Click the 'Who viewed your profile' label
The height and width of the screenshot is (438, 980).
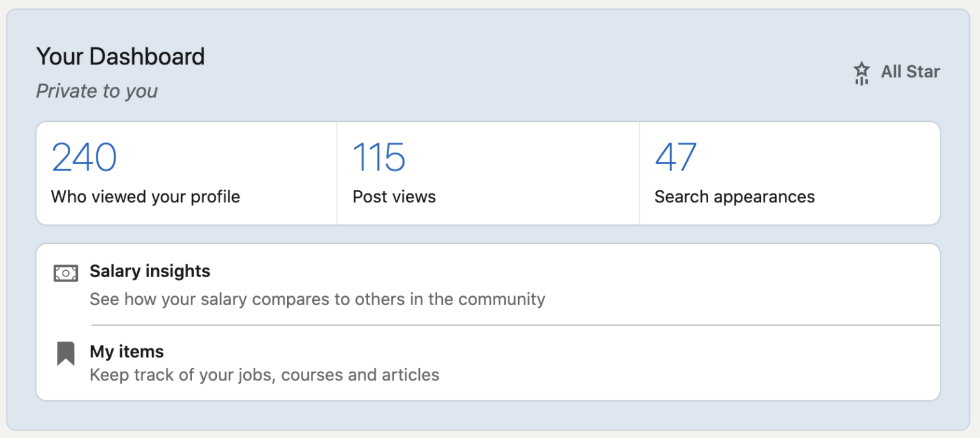[145, 197]
